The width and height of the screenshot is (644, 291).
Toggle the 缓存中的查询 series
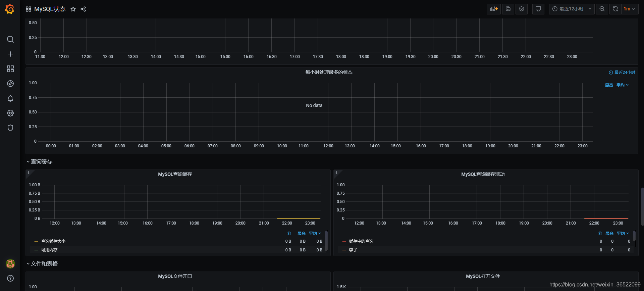pyautogui.click(x=361, y=241)
